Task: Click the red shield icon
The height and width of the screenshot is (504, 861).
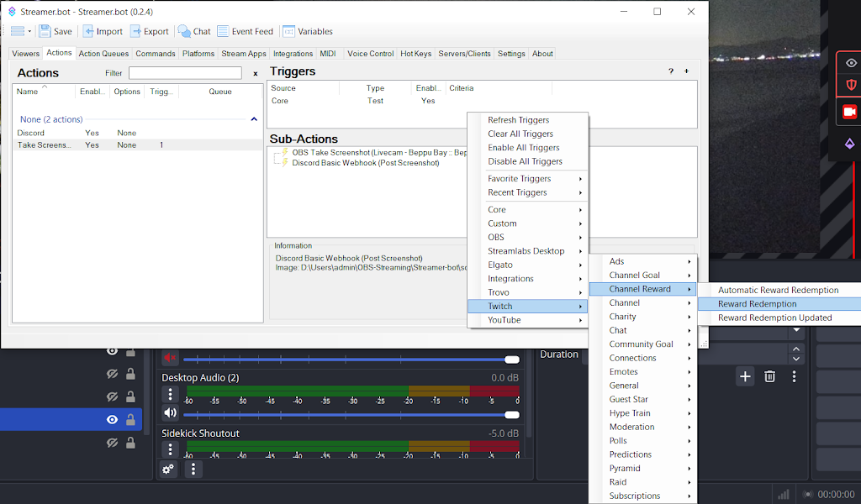Action: pyautogui.click(x=851, y=85)
